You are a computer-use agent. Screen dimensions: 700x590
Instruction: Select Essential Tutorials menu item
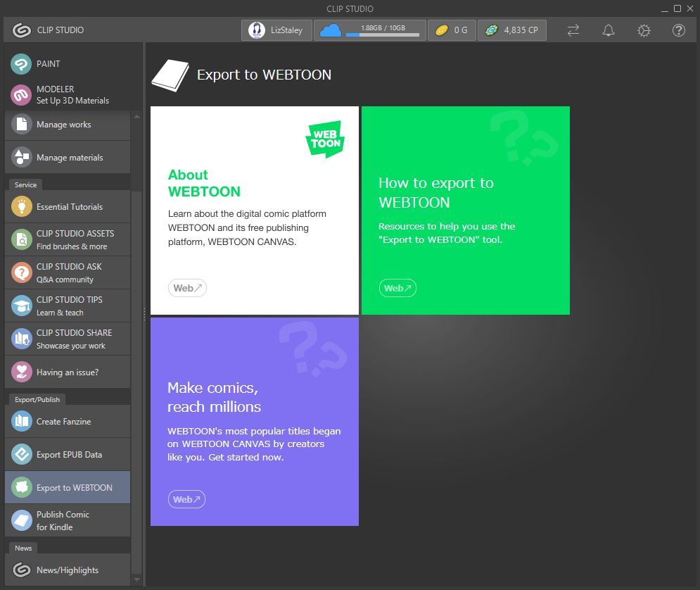point(68,206)
